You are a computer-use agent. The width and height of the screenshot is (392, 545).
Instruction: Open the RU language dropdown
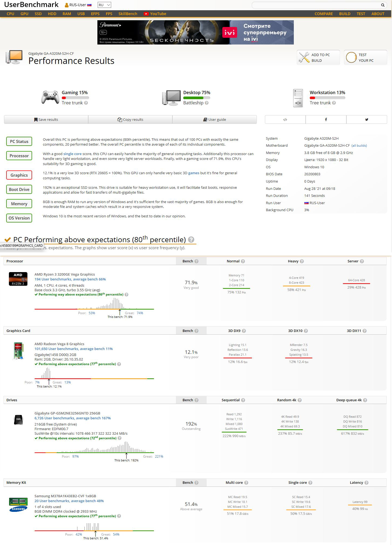(104, 5)
